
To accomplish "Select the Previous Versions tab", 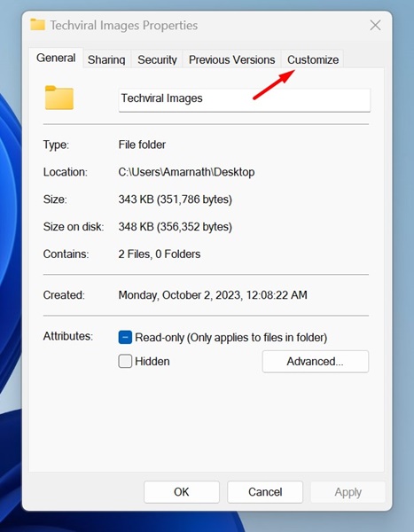I will point(231,59).
